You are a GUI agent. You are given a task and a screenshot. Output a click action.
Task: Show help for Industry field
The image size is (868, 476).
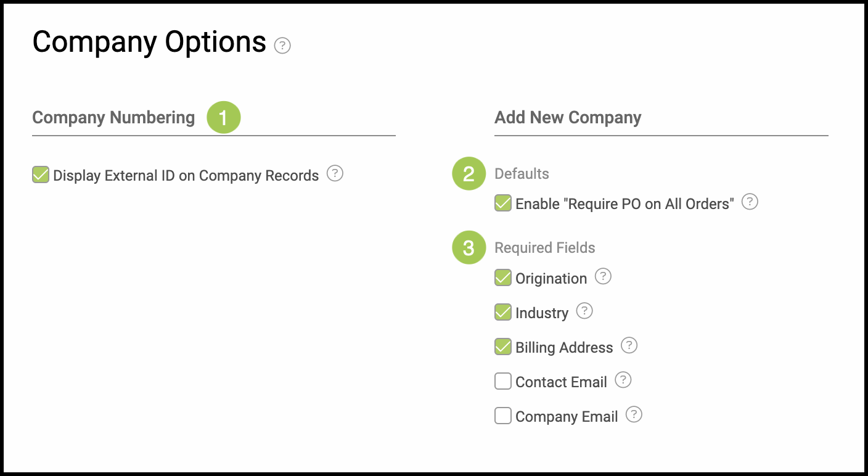click(584, 311)
